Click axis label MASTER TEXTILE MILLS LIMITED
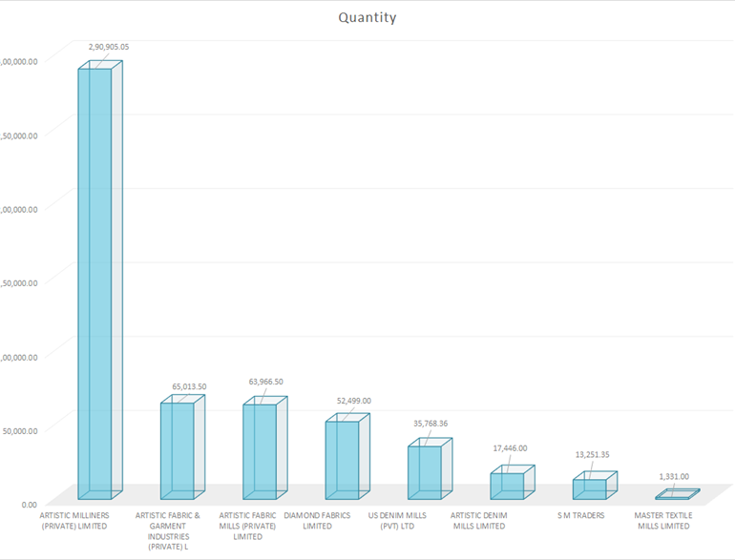 click(x=663, y=521)
